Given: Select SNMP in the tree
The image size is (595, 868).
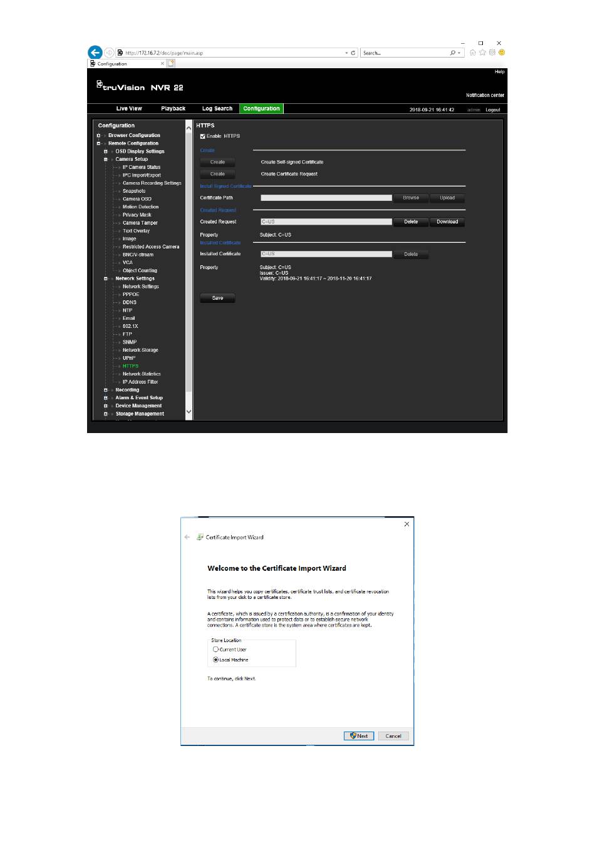Looking at the screenshot, I should 130,342.
